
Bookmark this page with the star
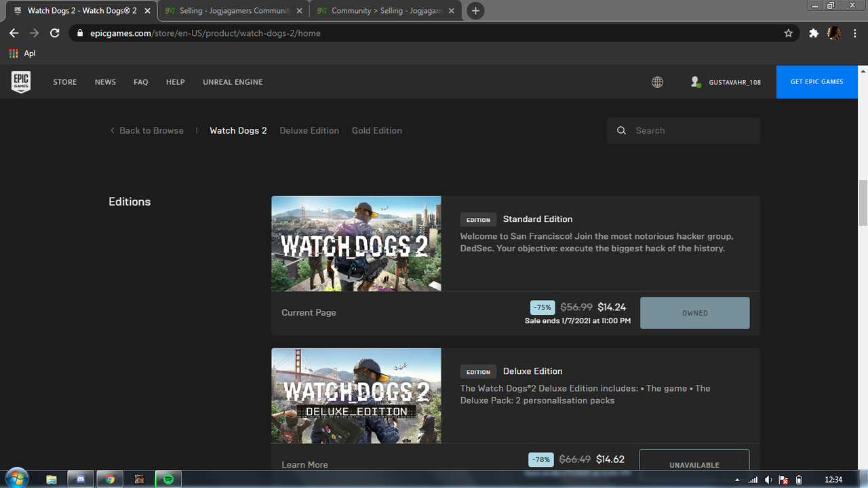click(x=788, y=33)
